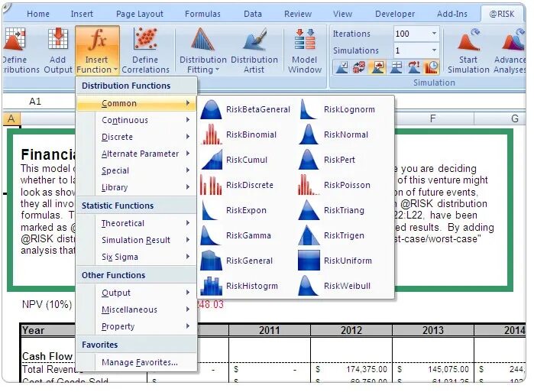Insert the RiskBetaGeneral distribution
This screenshot has height=392, width=534.
[x=245, y=109]
